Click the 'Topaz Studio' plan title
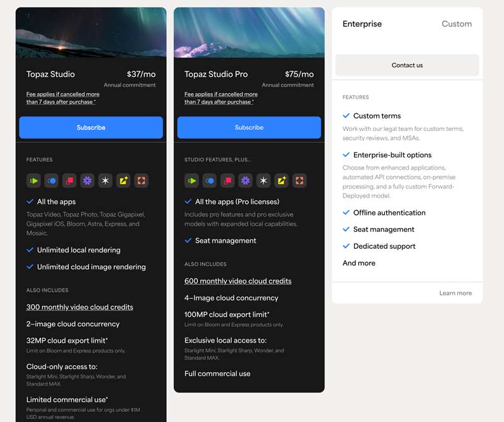 point(50,74)
